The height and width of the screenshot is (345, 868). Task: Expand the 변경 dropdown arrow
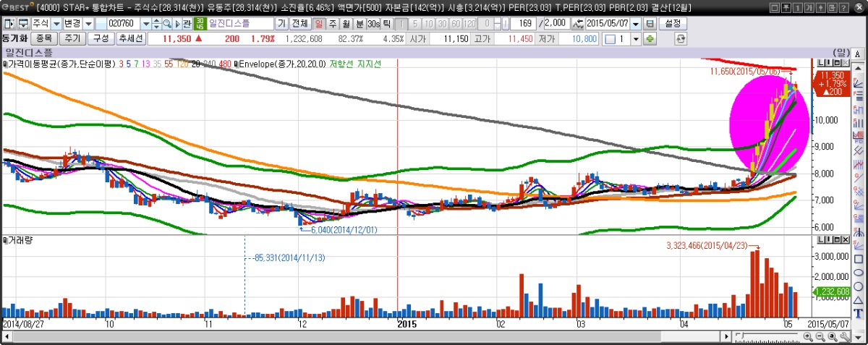point(89,24)
